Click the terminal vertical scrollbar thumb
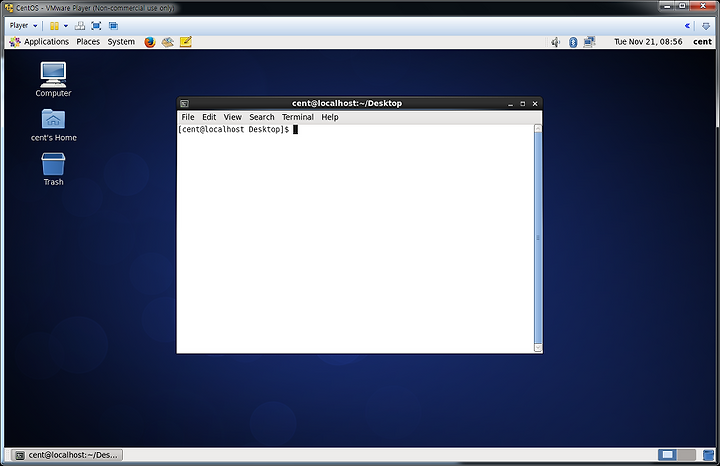The height and width of the screenshot is (466, 720). [538, 238]
